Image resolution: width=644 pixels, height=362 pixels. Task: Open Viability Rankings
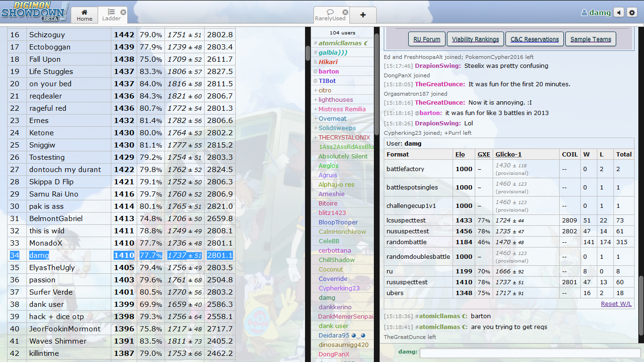[475, 39]
